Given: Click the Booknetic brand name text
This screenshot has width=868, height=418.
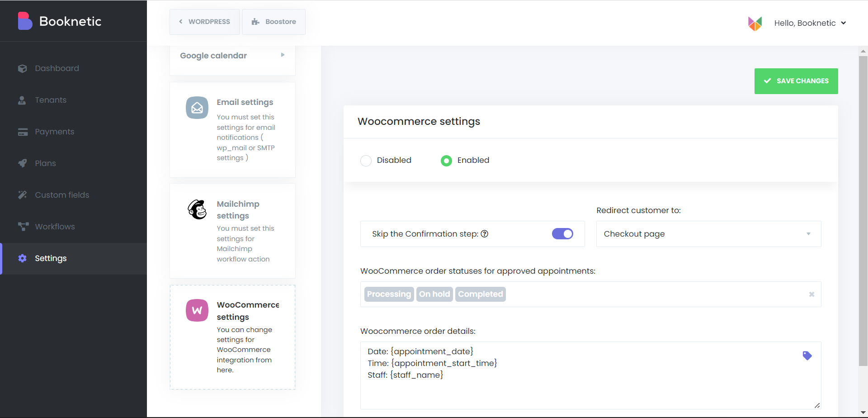Looking at the screenshot, I should (70, 21).
